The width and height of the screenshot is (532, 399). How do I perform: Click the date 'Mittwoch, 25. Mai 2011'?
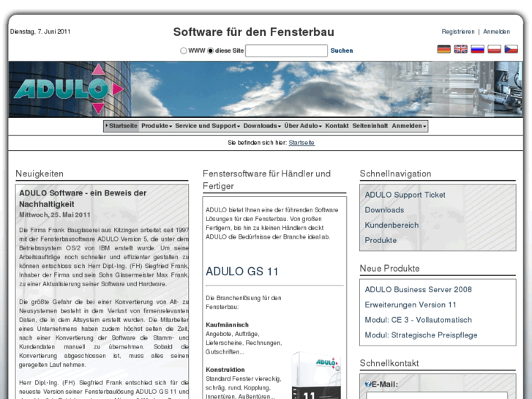(55, 215)
